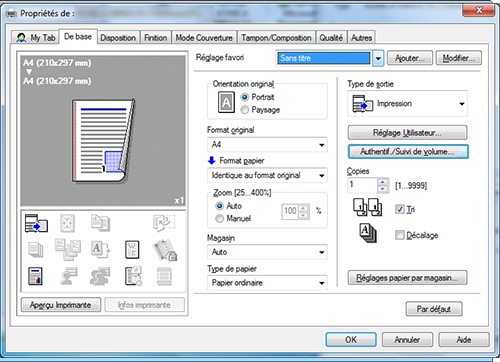Click the collated page sets icon near Tri
500x362 pixels.
tap(368, 207)
